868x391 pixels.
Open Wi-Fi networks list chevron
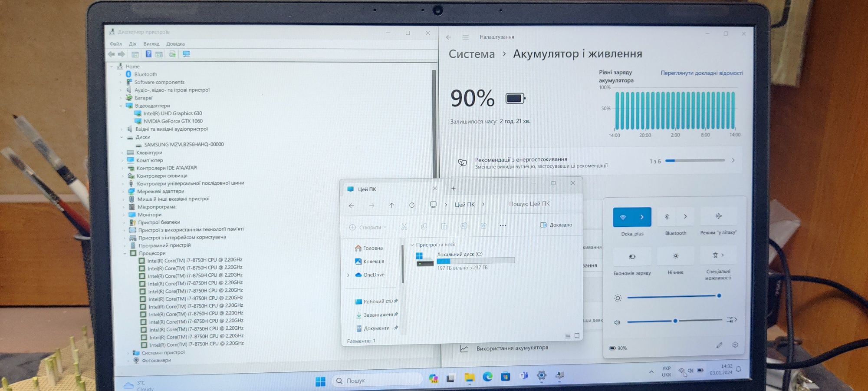[x=642, y=217]
